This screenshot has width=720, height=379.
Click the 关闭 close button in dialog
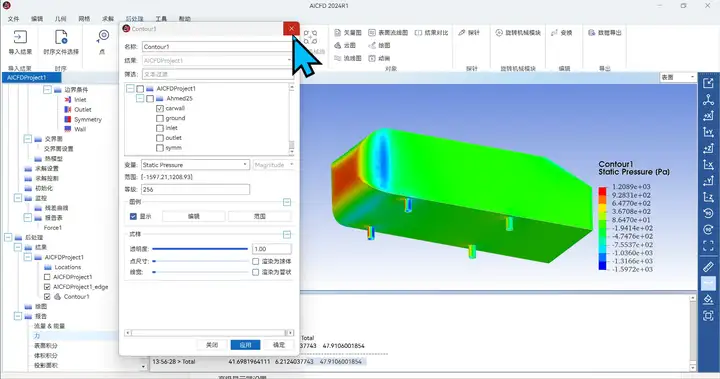(212, 345)
